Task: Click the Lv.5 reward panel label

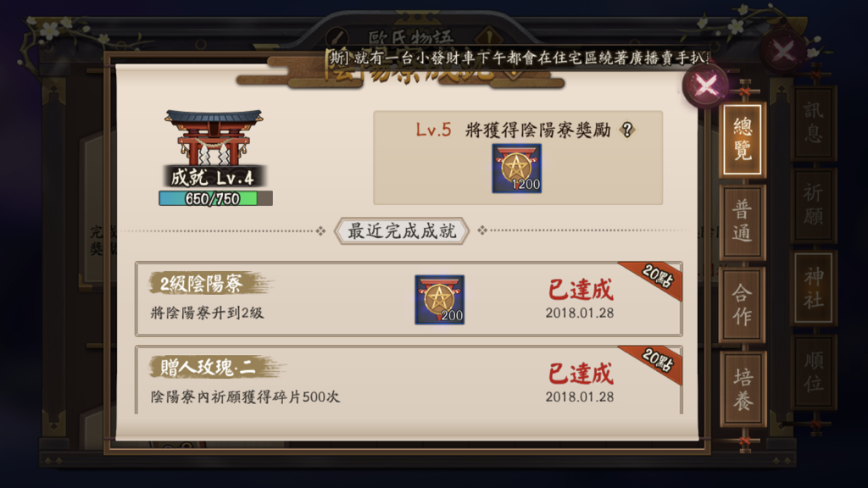Action: click(513, 130)
